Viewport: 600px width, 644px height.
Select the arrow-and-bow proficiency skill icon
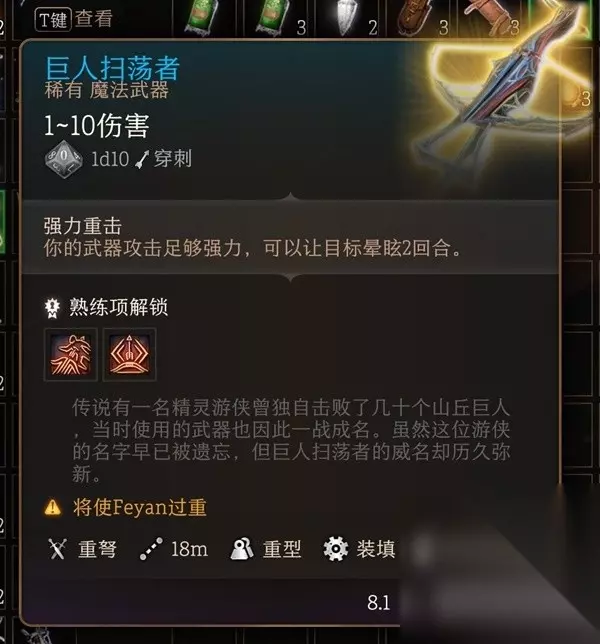129,355
